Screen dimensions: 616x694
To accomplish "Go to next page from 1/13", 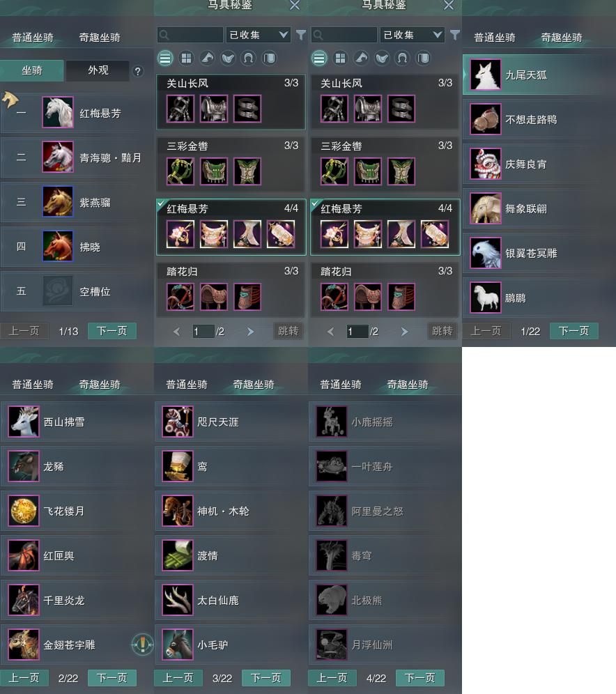I will click(112, 330).
